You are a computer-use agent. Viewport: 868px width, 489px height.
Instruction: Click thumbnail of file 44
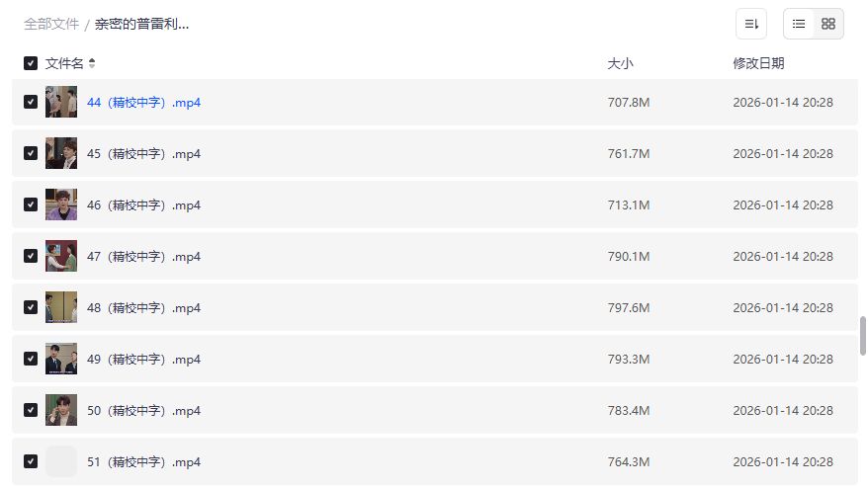pyautogui.click(x=61, y=103)
